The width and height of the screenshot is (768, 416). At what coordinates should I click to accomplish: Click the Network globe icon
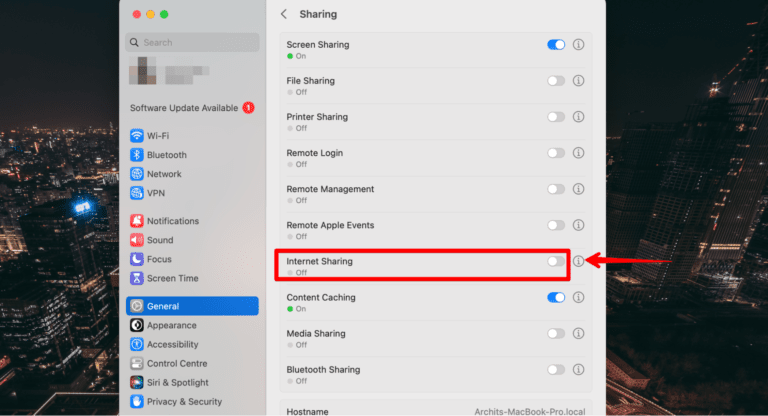(137, 174)
